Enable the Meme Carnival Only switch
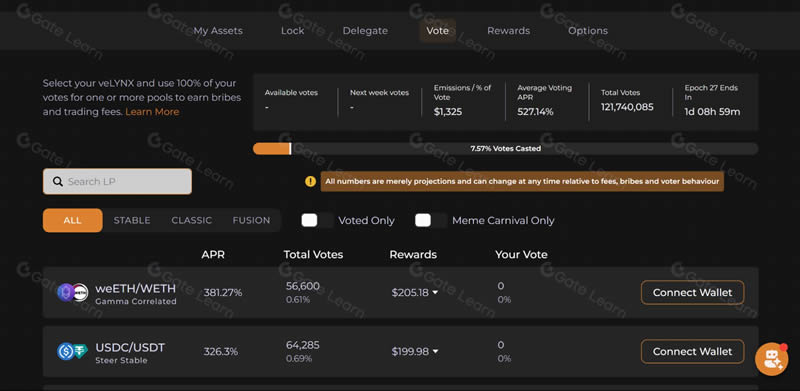This screenshot has height=391, width=800. click(x=431, y=221)
